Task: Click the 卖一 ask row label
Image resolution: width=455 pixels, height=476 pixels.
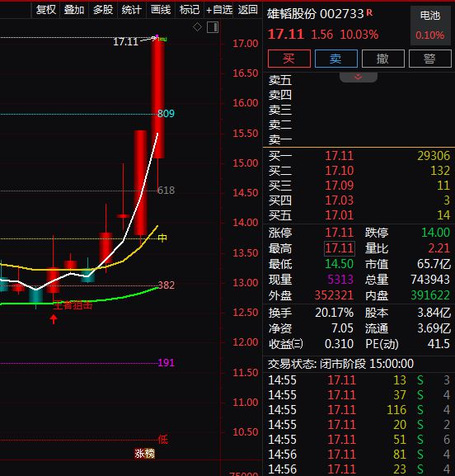Action: (x=280, y=140)
